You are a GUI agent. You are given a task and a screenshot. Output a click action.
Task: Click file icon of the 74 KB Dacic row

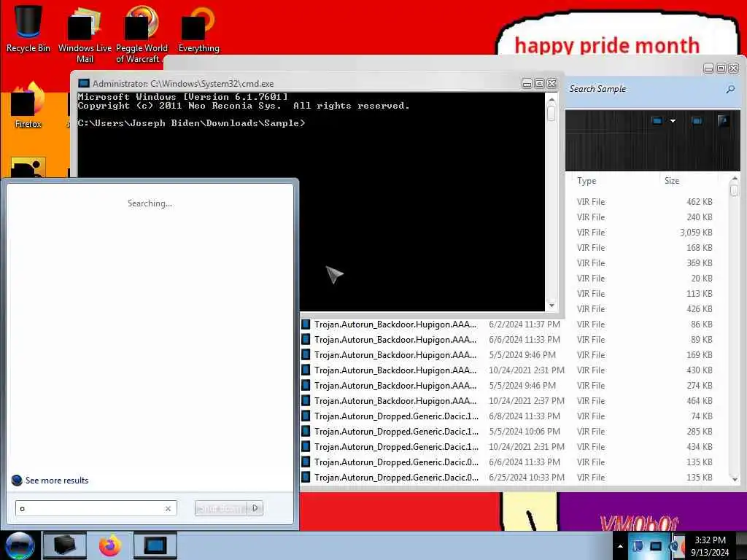(x=306, y=416)
